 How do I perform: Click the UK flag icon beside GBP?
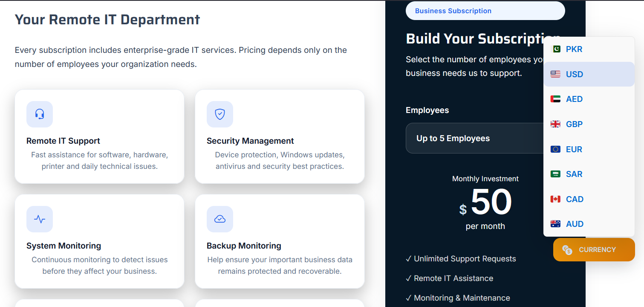555,124
